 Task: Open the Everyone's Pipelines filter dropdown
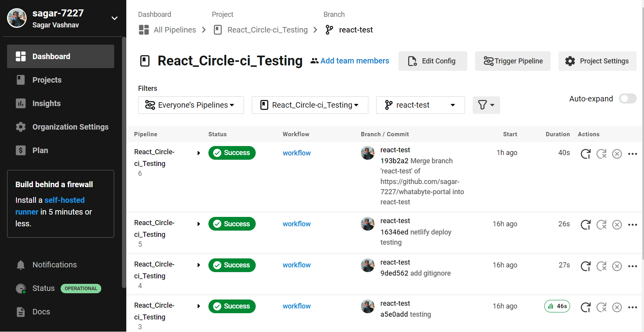point(191,105)
